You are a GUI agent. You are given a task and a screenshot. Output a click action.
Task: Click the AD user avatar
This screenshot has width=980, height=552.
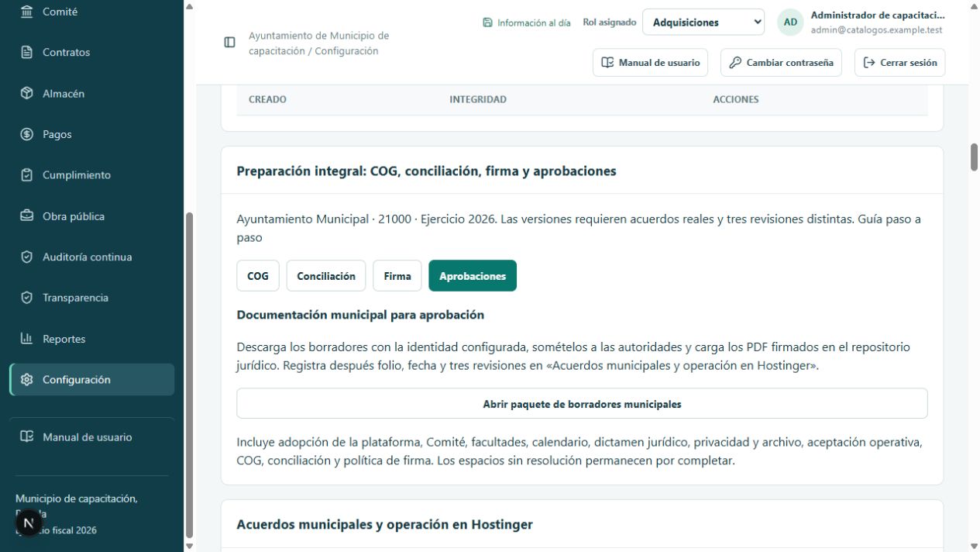pyautogui.click(x=790, y=22)
